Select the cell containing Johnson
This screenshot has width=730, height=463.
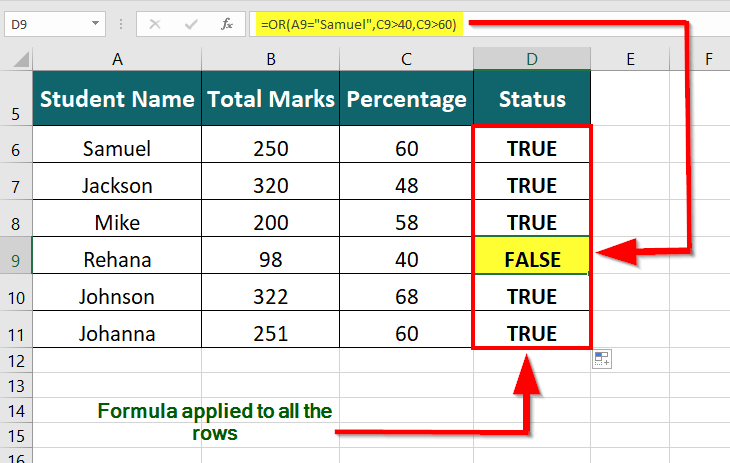pyautogui.click(x=117, y=293)
